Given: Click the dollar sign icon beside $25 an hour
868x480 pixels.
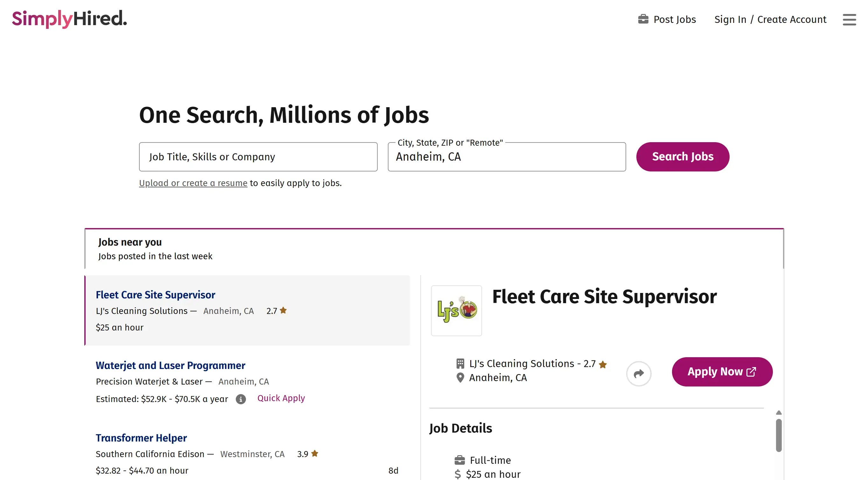Looking at the screenshot, I should (x=458, y=474).
